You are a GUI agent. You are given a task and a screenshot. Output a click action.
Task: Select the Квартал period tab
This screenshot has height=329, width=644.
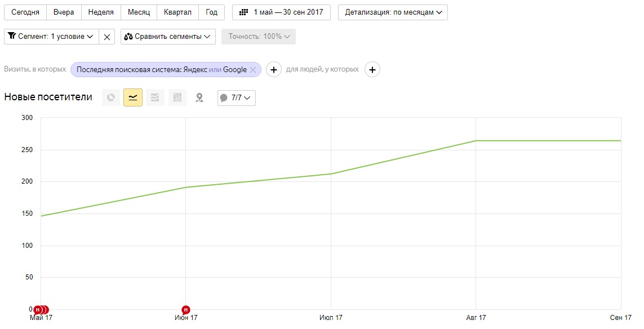(177, 12)
